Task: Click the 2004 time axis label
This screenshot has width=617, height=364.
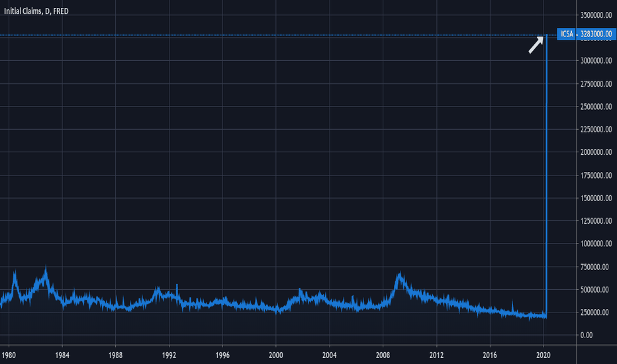Action: (x=330, y=355)
